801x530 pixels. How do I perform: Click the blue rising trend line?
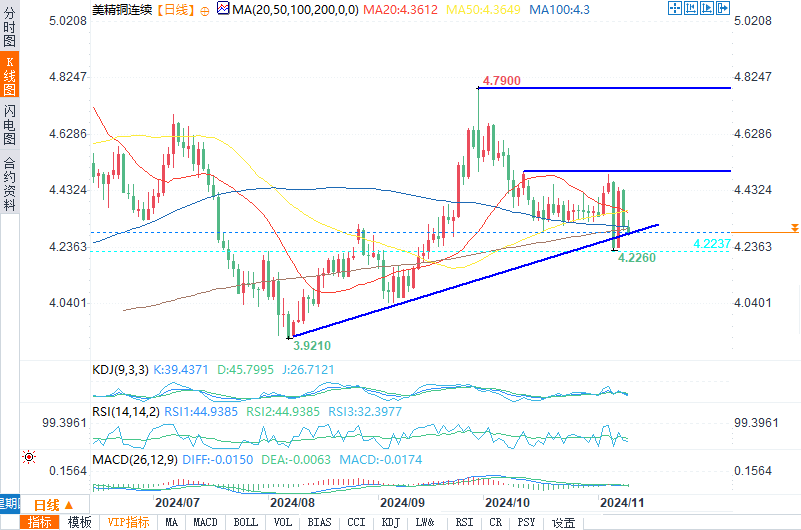pos(475,280)
